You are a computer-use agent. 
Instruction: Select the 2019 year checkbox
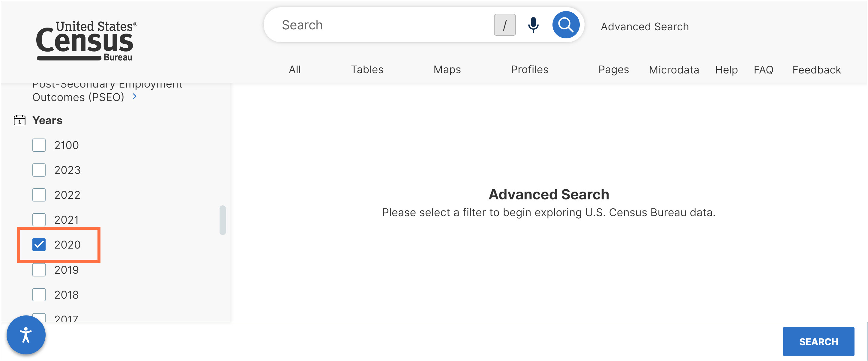click(x=39, y=270)
